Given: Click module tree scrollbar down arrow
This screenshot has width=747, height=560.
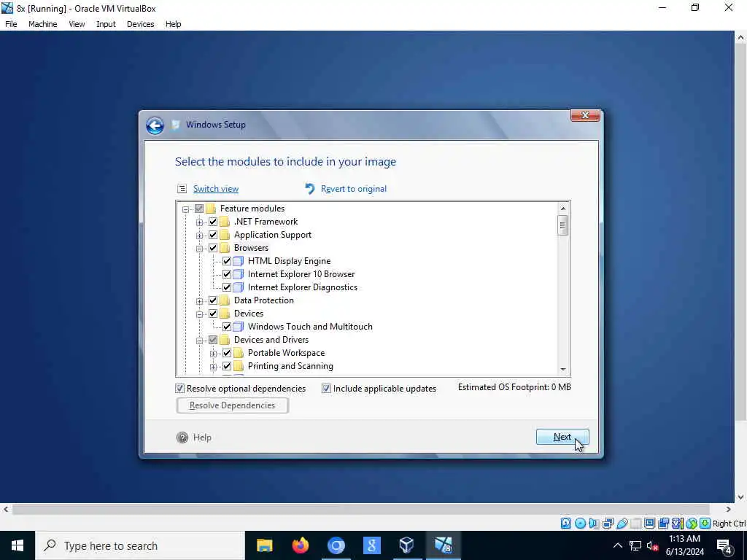Looking at the screenshot, I should 563,370.
